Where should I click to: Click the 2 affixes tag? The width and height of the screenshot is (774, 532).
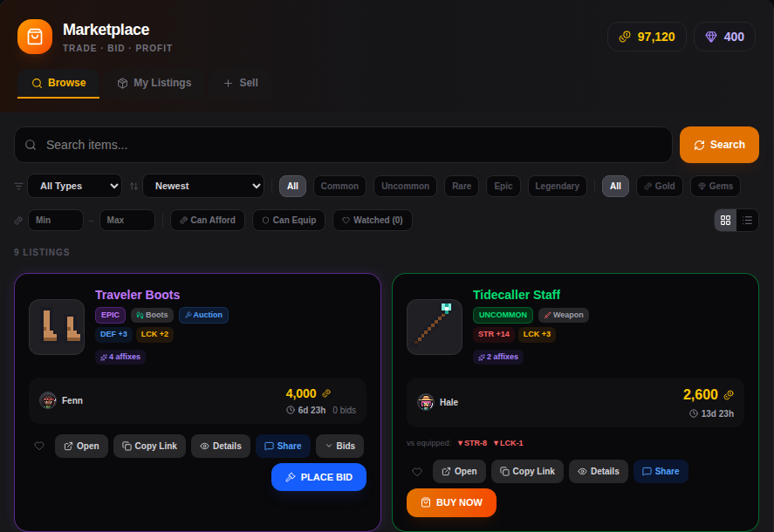coord(498,357)
